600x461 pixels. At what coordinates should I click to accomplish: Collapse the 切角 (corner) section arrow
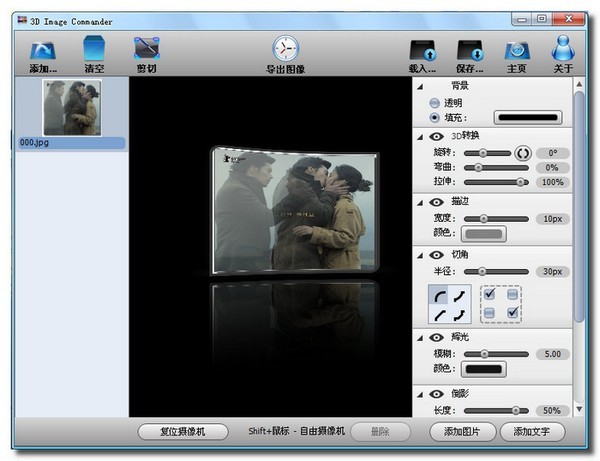click(420, 255)
